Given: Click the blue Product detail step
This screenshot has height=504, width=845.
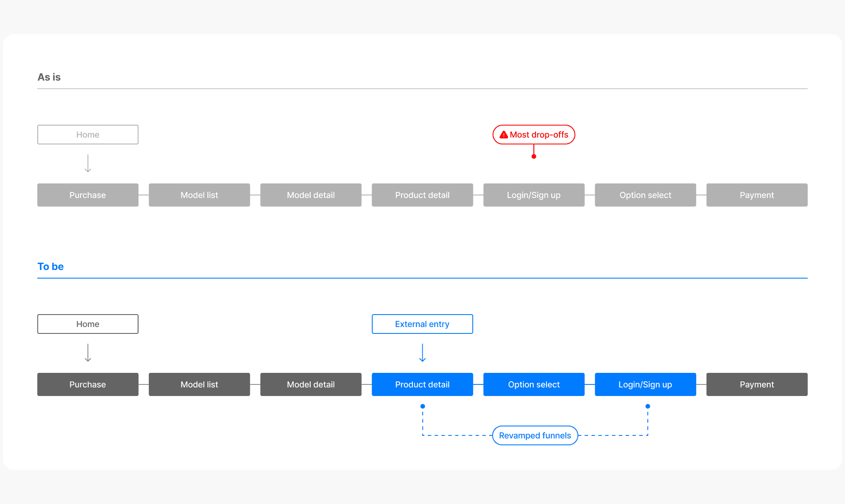Looking at the screenshot, I should (422, 384).
